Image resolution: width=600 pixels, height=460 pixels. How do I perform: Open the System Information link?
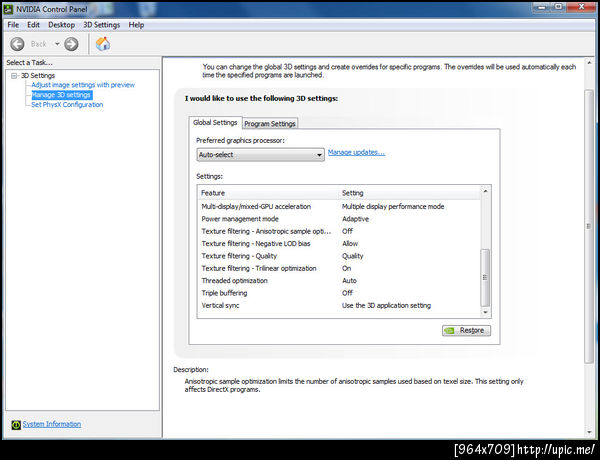tap(52, 424)
